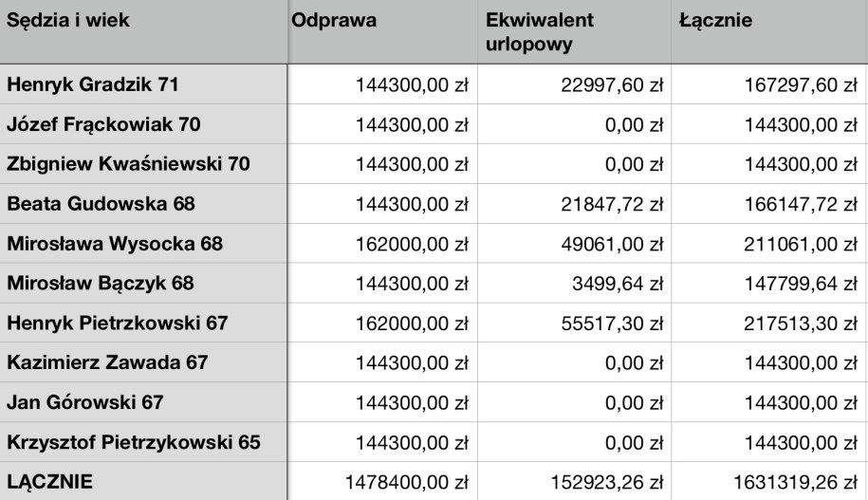868x500 pixels.
Task: Click the Krzysztof Pietrzykowski 65 name cell
Action: (x=142, y=442)
